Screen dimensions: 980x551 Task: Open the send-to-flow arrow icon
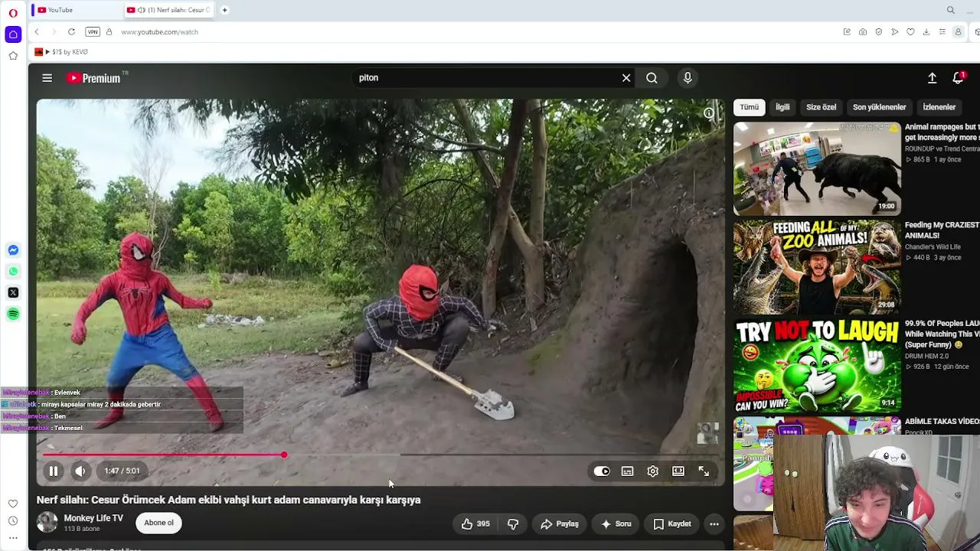[x=894, y=32]
